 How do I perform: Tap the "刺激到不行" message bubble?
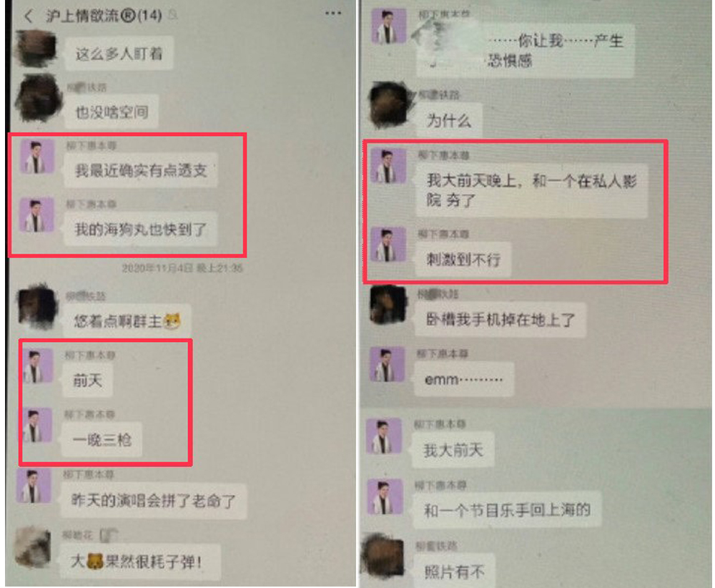coord(463,260)
